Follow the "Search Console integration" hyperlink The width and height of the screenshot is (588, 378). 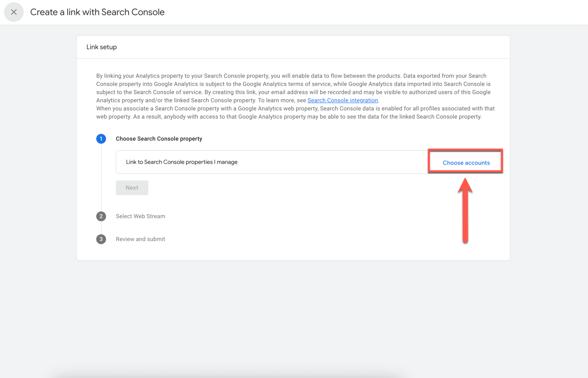coord(343,100)
